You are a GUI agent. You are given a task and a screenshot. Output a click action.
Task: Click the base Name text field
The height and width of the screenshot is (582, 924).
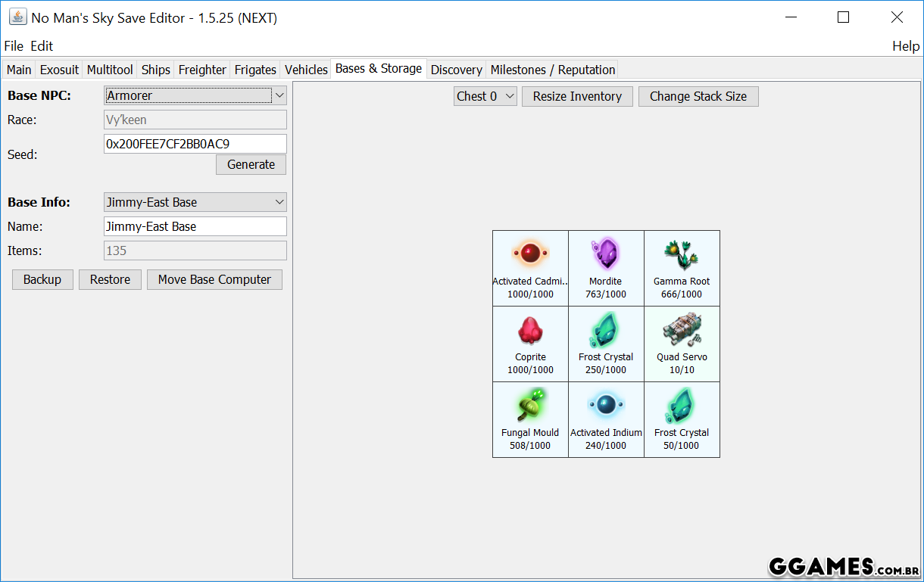tap(195, 226)
